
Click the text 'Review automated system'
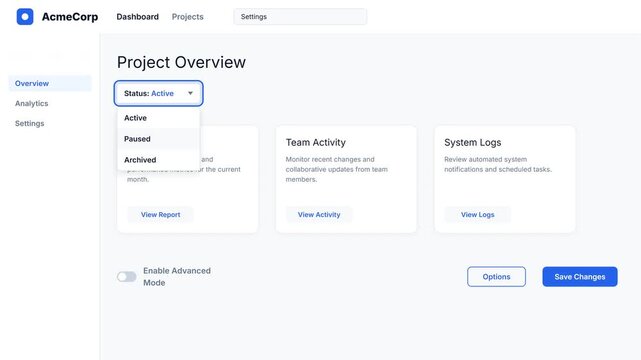(486, 159)
